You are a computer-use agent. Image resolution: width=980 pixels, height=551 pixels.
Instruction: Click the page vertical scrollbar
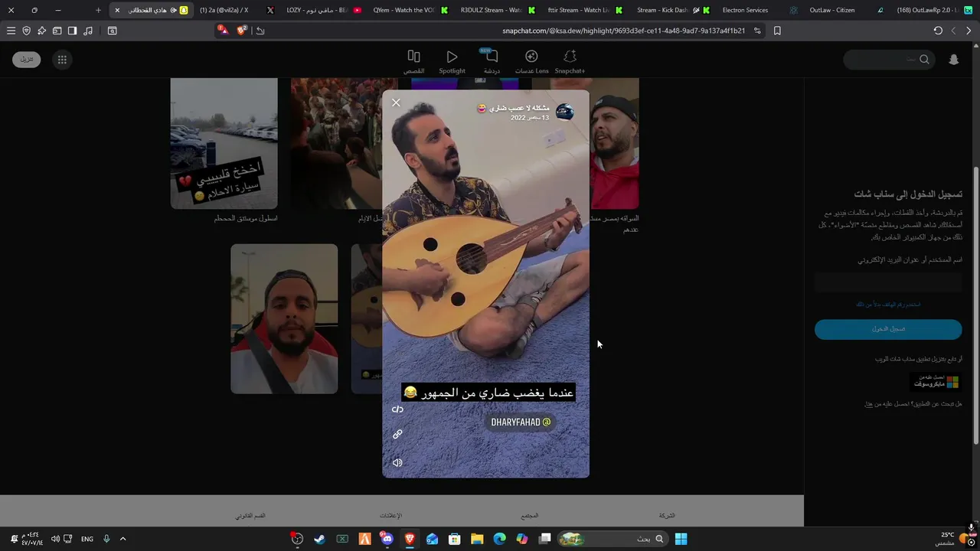(x=975, y=306)
